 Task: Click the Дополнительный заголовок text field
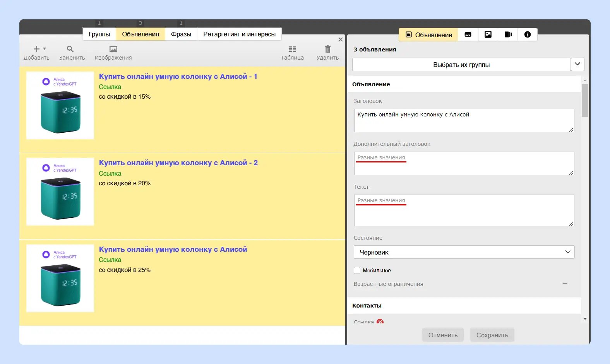pyautogui.click(x=464, y=163)
